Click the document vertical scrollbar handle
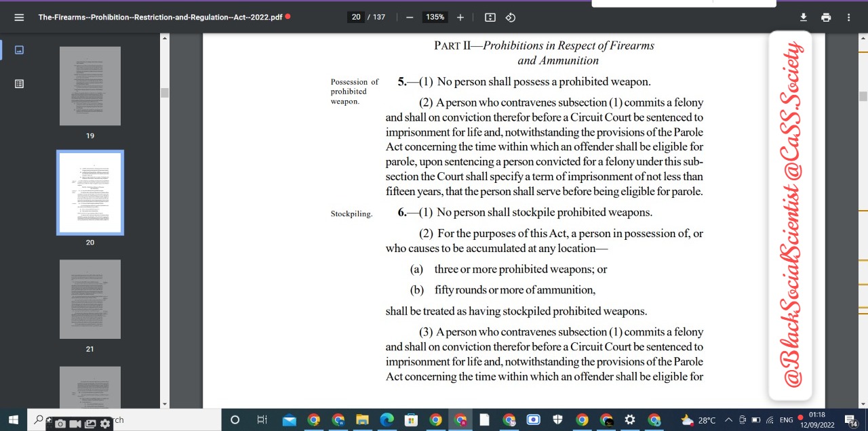Screen dimensions: 868x431 863,96
